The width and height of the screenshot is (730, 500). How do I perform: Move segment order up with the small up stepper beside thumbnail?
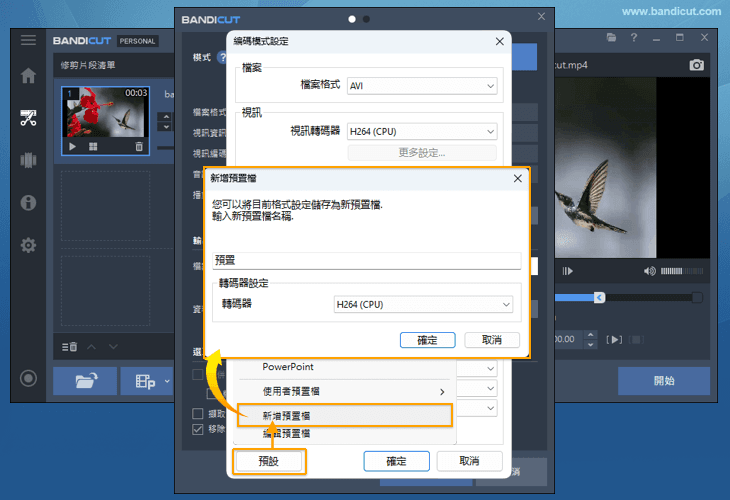click(166, 116)
